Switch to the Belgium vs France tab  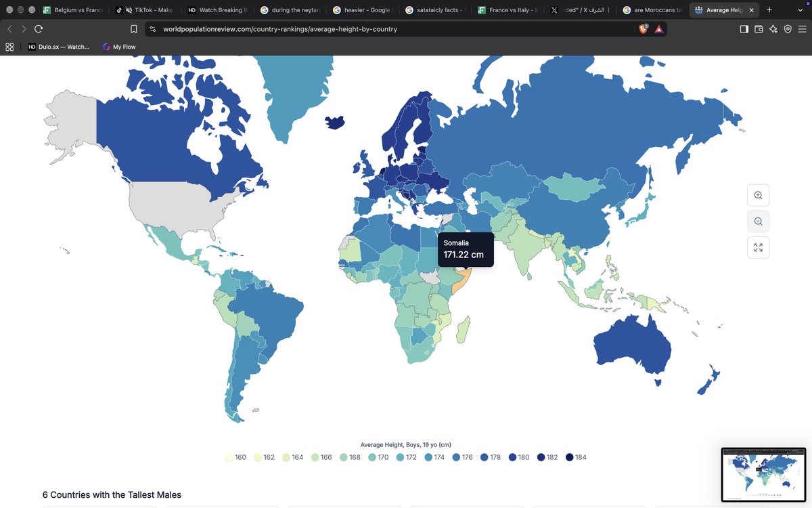pyautogui.click(x=72, y=10)
